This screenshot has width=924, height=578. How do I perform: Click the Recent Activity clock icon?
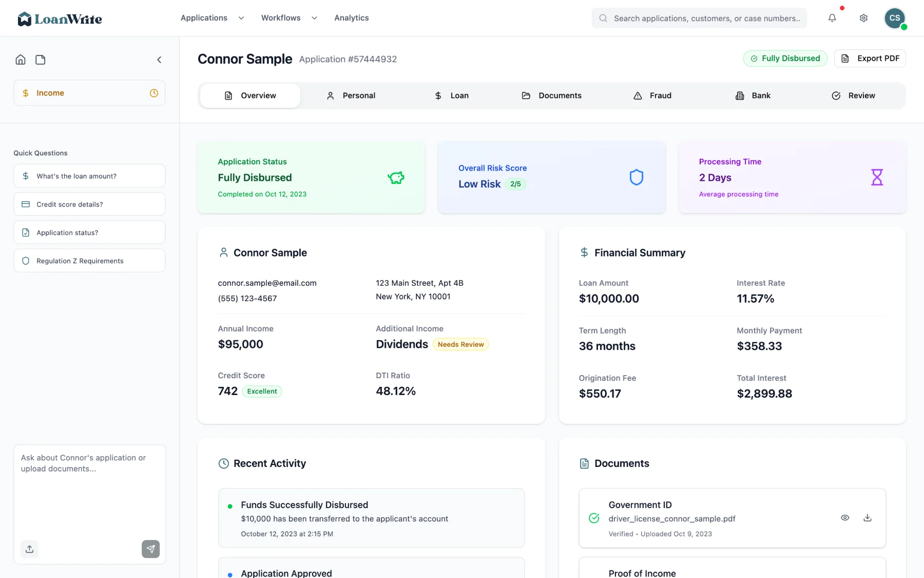tap(224, 463)
